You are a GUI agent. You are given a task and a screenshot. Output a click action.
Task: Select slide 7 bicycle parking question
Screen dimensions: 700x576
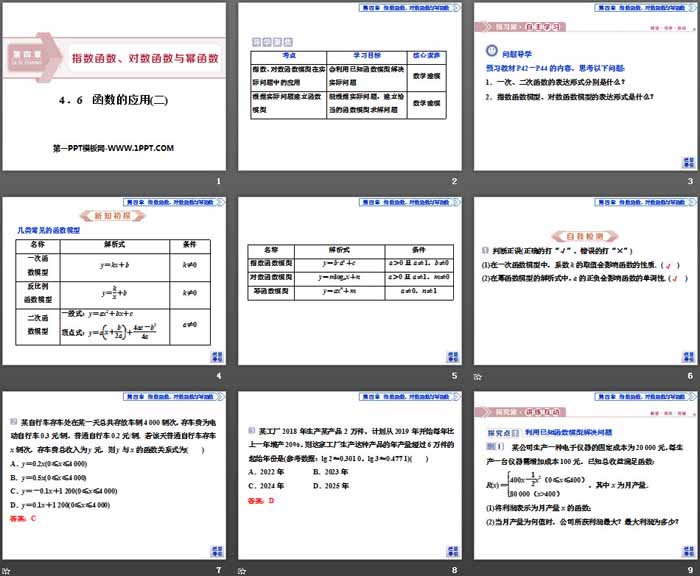(114, 476)
